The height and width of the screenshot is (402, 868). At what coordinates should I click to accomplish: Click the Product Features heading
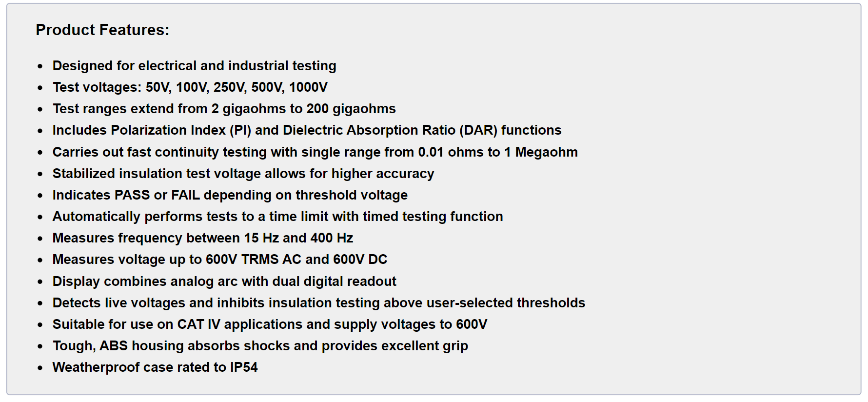pyautogui.click(x=102, y=30)
